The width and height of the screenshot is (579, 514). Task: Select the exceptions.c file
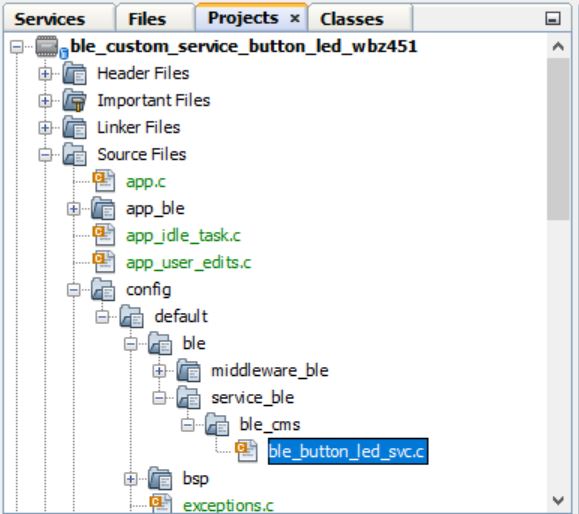[x=228, y=505]
